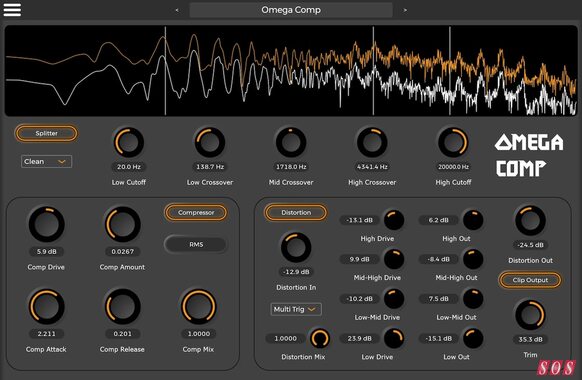Click the Low Crossover knob
This screenshot has width=582, height=380.
click(x=210, y=142)
